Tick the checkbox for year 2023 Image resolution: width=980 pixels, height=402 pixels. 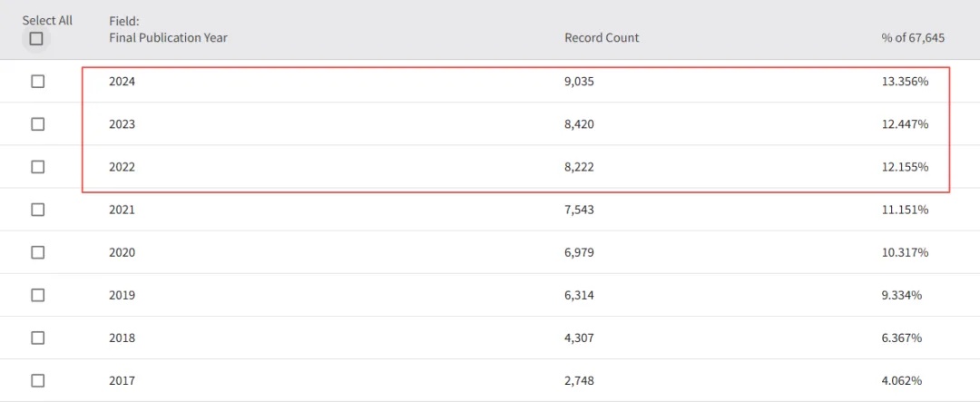[37, 124]
